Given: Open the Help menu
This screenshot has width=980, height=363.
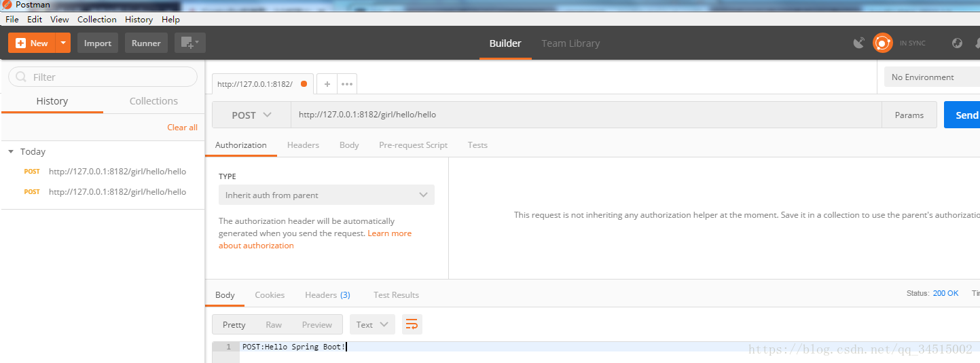Looking at the screenshot, I should click(x=170, y=19).
